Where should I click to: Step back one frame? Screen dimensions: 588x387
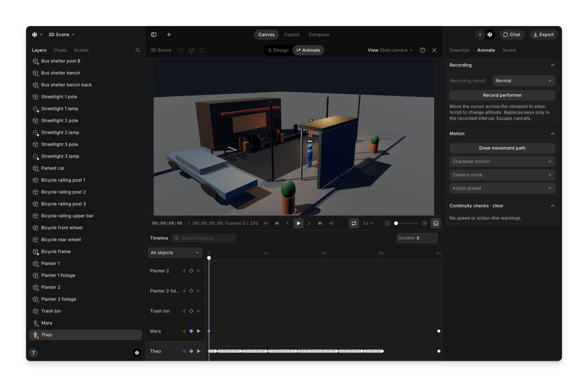[288, 223]
